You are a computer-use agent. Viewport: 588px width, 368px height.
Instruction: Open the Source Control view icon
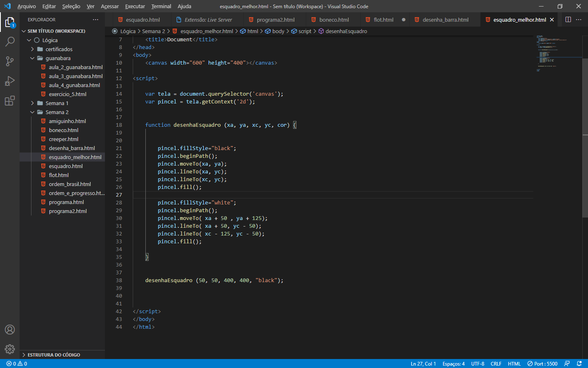10,61
